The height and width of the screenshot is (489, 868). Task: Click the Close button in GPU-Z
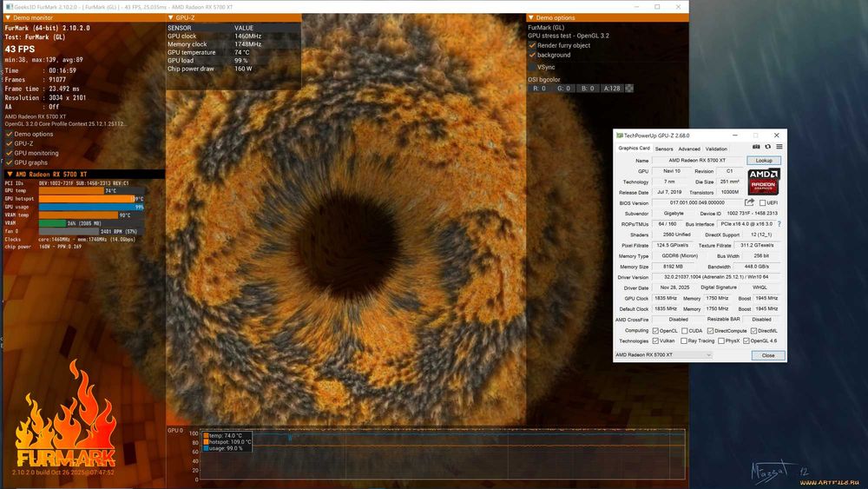(x=767, y=355)
